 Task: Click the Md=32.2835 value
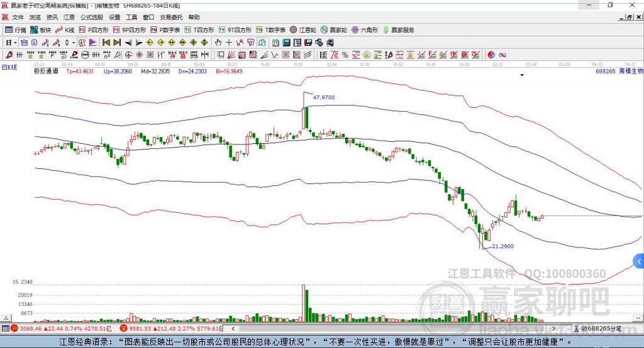point(155,71)
